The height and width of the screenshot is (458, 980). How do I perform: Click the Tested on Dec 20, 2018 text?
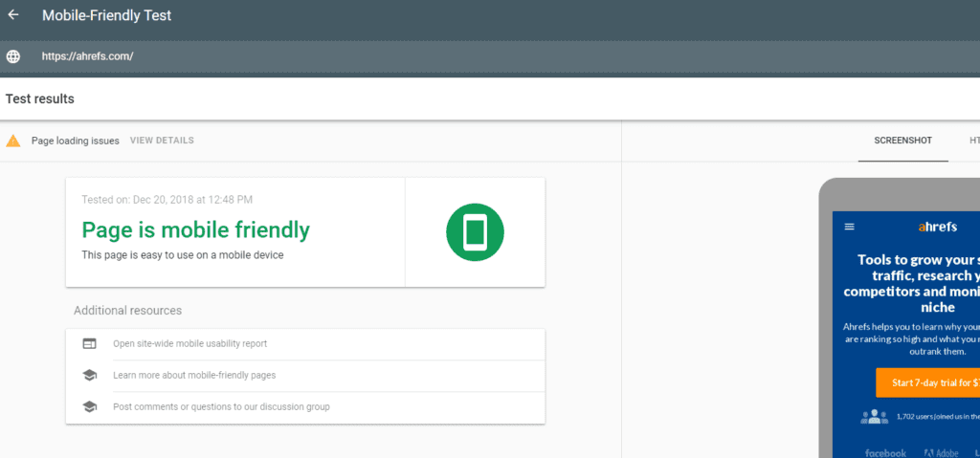[x=167, y=200]
